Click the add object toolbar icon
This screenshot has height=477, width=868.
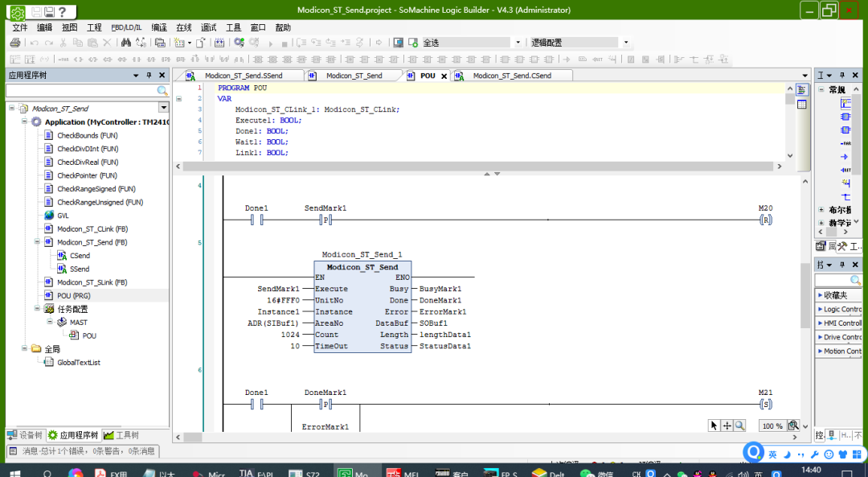(179, 43)
